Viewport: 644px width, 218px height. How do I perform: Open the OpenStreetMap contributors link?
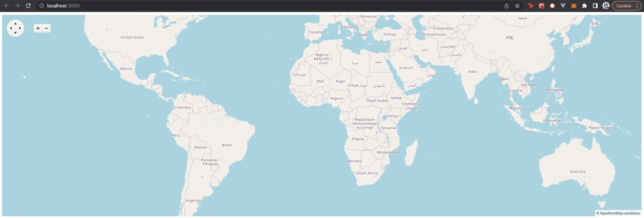[x=620, y=213]
